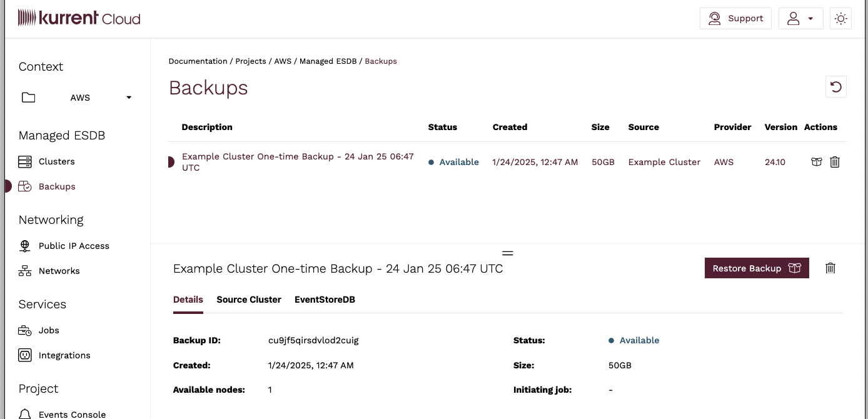Select Example Cluster One-time Backup row description
The width and height of the screenshot is (868, 419).
pos(298,162)
